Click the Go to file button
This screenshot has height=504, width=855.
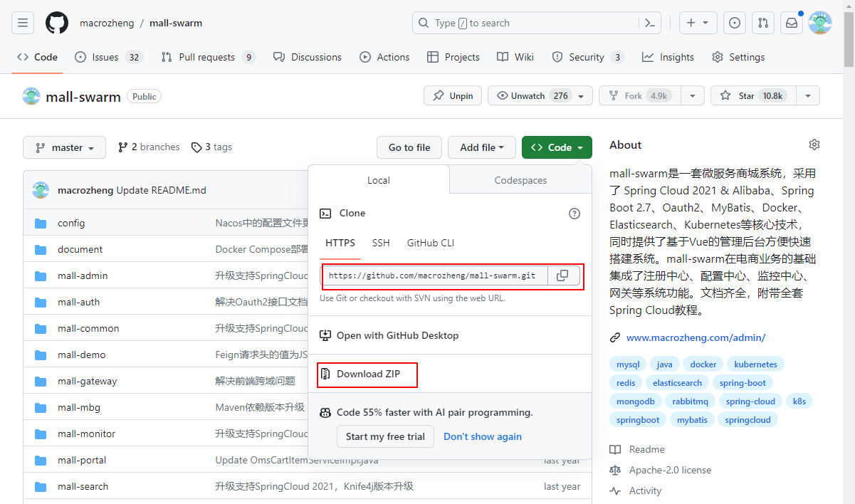click(x=409, y=147)
